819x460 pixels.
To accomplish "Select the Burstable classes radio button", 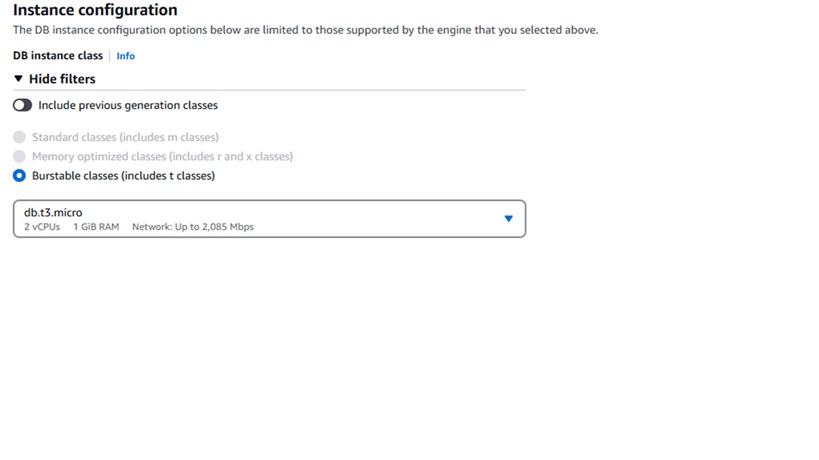I will (19, 176).
